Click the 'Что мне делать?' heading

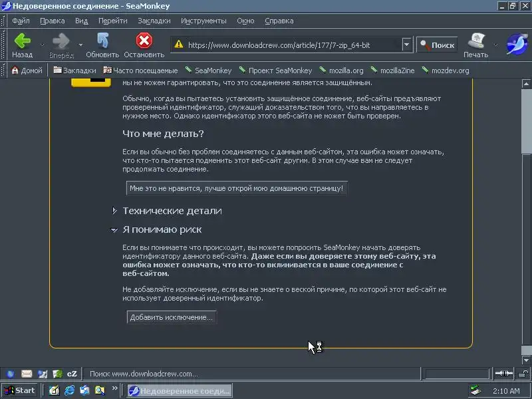coord(163,134)
